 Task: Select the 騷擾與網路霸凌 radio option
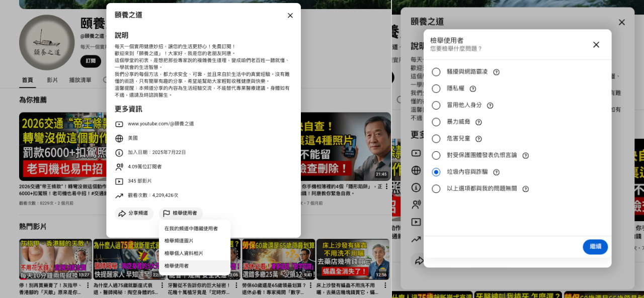point(436,72)
